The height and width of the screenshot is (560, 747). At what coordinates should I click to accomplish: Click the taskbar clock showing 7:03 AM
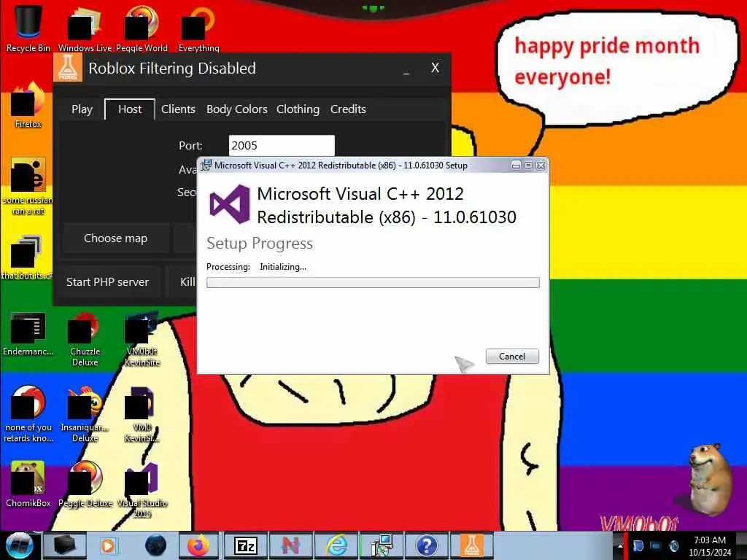[710, 546]
